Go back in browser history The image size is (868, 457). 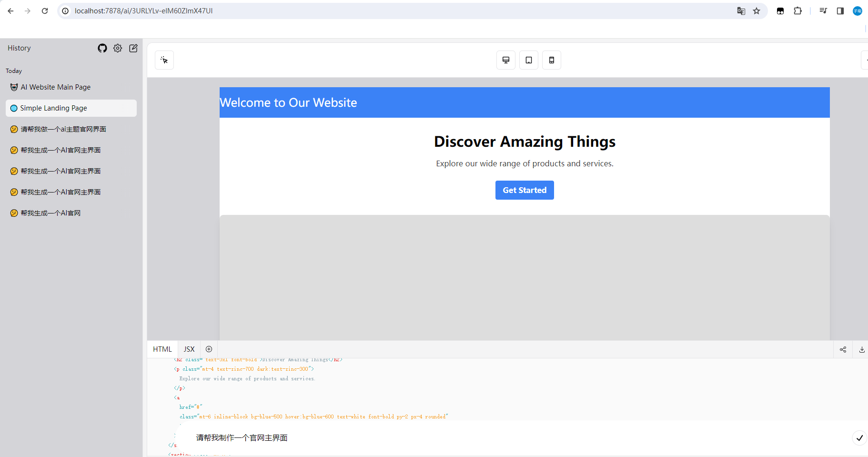click(10, 11)
